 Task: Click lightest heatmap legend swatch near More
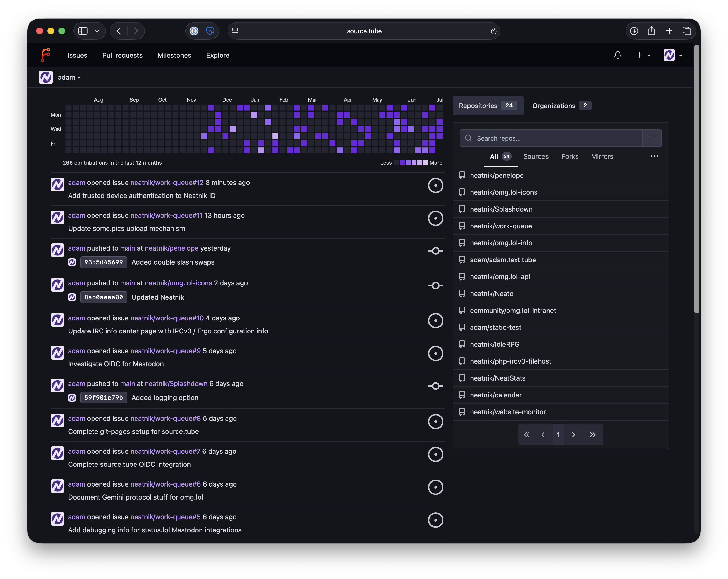(x=425, y=163)
